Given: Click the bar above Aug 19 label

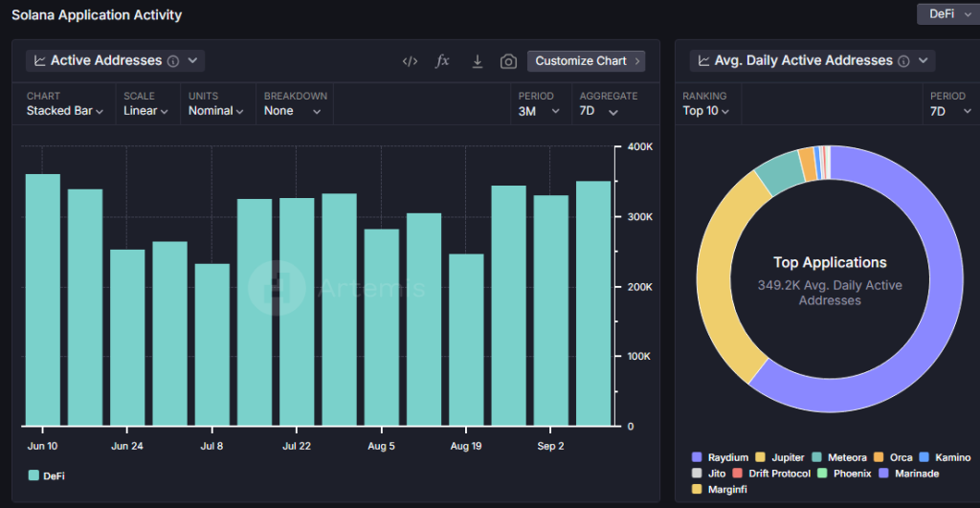Looking at the screenshot, I should [x=466, y=340].
